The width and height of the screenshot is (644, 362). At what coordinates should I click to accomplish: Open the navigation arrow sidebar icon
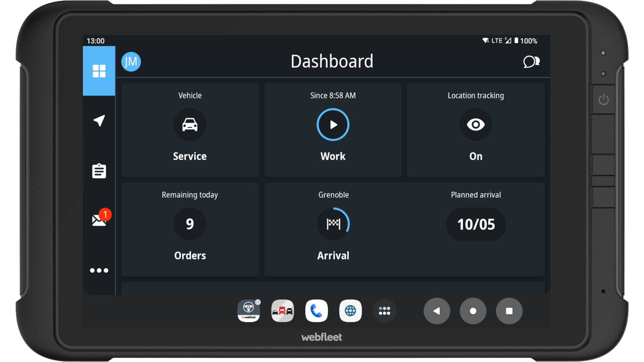[99, 121]
